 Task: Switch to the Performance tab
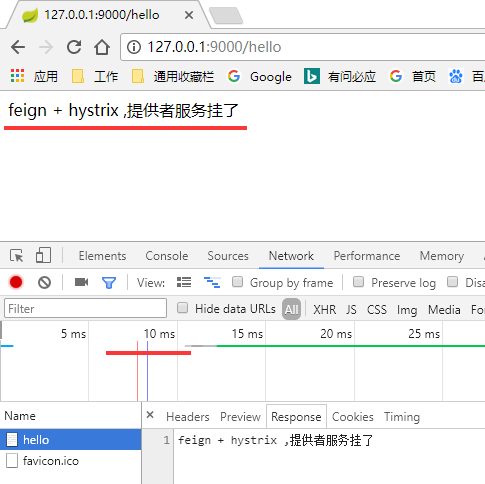point(367,256)
